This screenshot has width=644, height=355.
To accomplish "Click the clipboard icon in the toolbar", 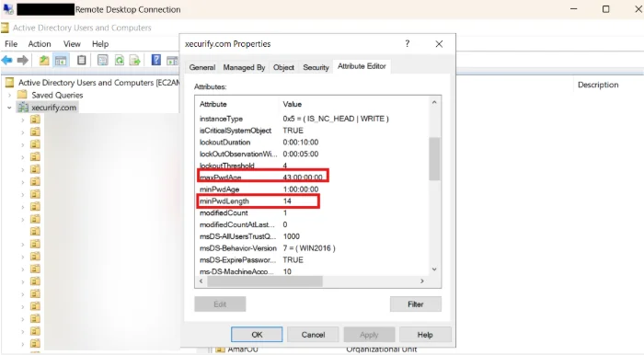I will 81,61.
